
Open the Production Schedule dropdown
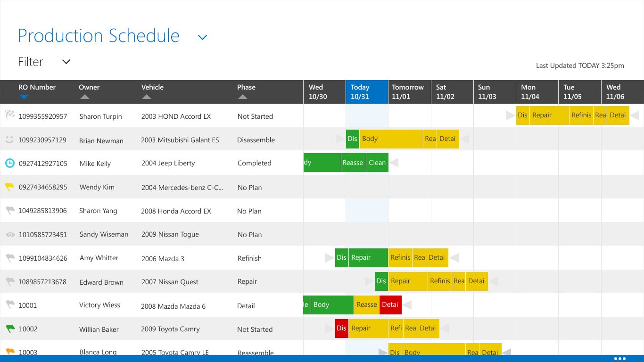[202, 37]
